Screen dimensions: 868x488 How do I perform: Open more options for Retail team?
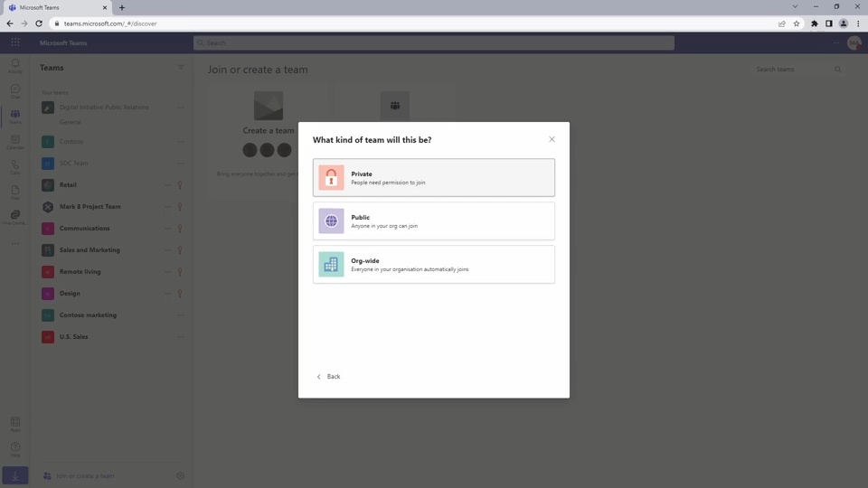tap(167, 184)
